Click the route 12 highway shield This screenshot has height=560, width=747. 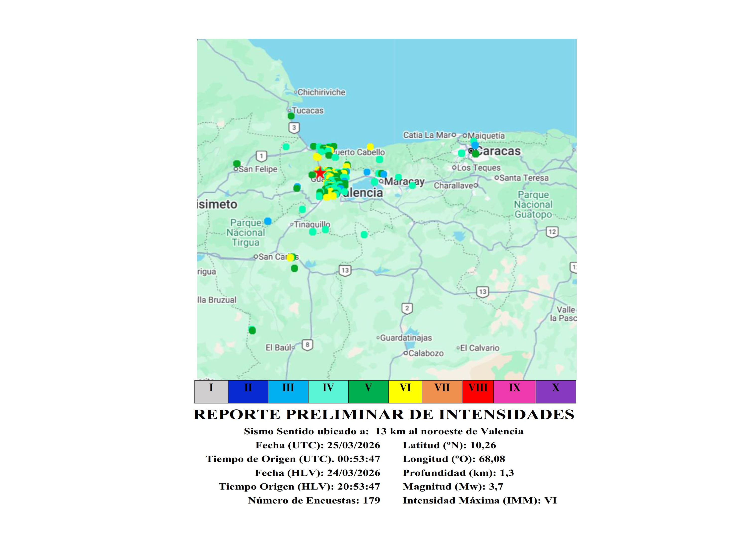pos(552,232)
